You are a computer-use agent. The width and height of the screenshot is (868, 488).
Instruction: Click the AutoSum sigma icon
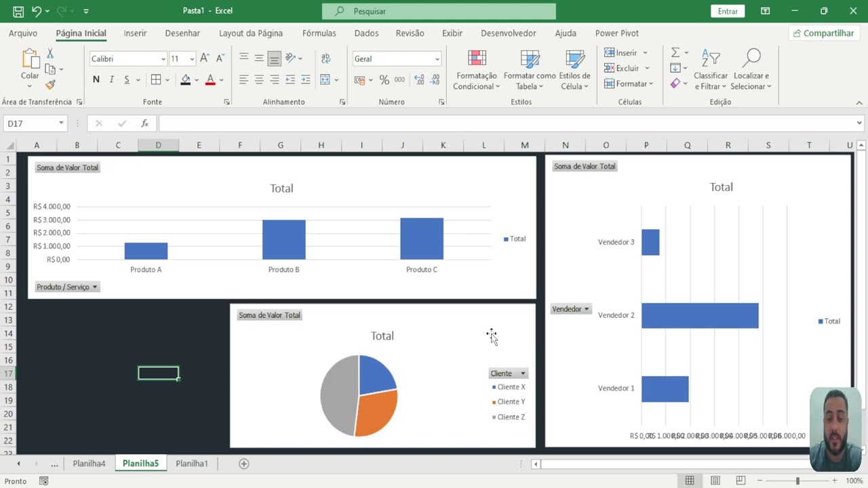(675, 53)
